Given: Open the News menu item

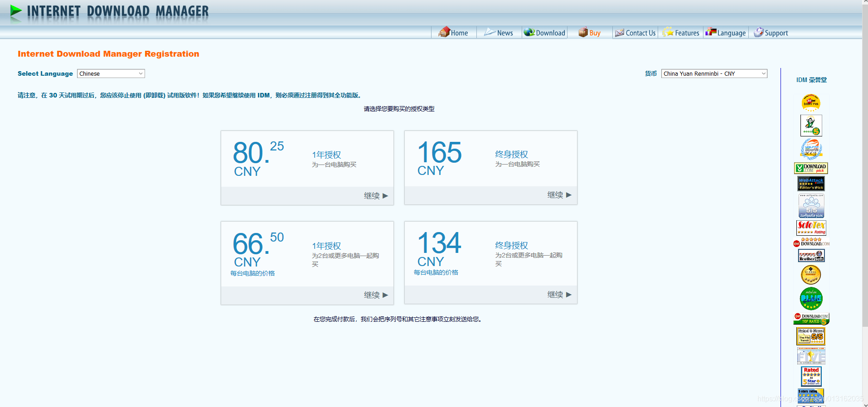Looking at the screenshot, I should point(499,33).
